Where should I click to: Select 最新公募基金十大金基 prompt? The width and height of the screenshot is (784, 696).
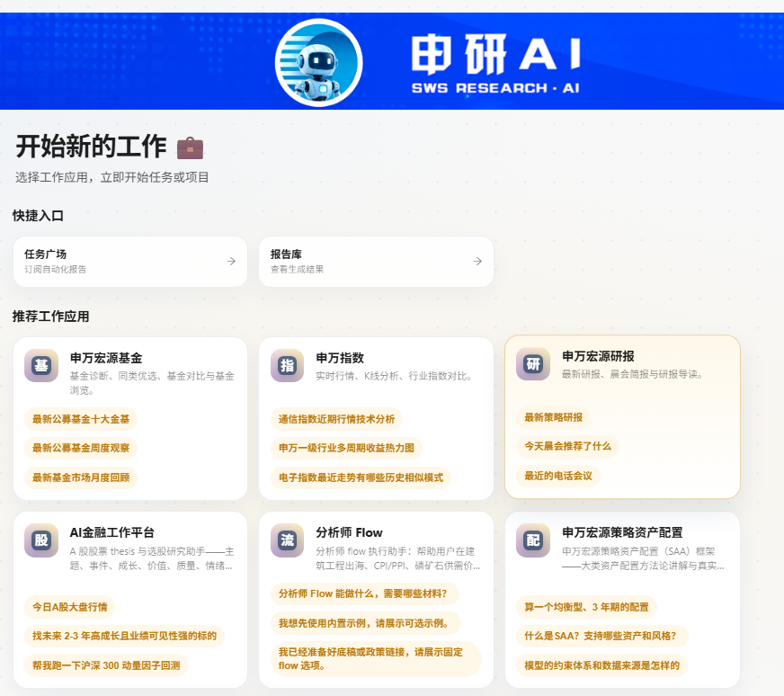(81, 419)
